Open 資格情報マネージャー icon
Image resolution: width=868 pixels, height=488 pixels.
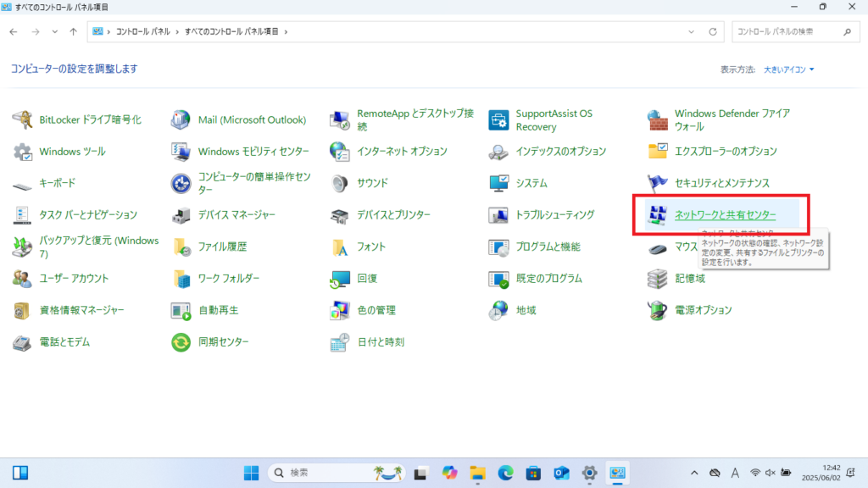(23, 310)
